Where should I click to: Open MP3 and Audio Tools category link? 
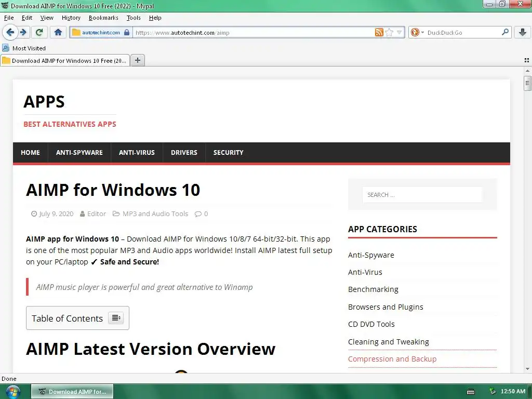click(155, 214)
